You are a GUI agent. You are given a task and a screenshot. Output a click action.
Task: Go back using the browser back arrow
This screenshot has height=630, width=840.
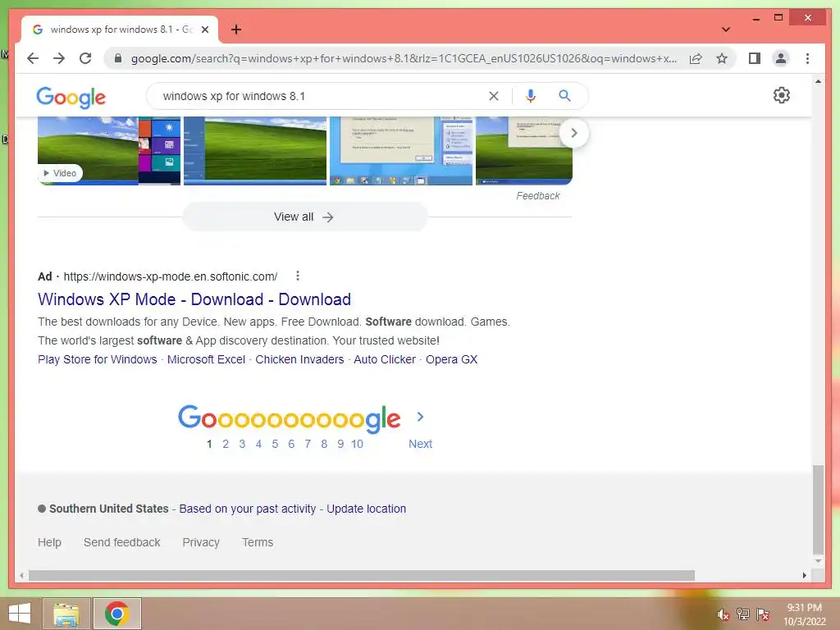[x=33, y=58]
